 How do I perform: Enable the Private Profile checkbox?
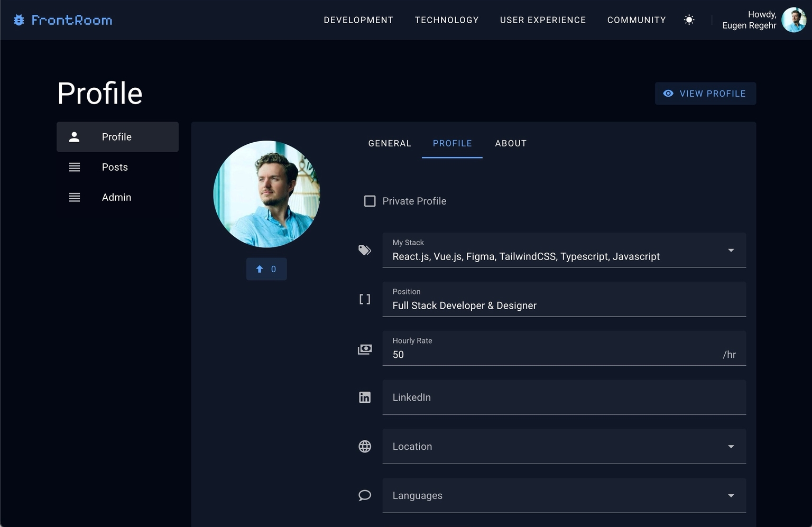tap(370, 201)
